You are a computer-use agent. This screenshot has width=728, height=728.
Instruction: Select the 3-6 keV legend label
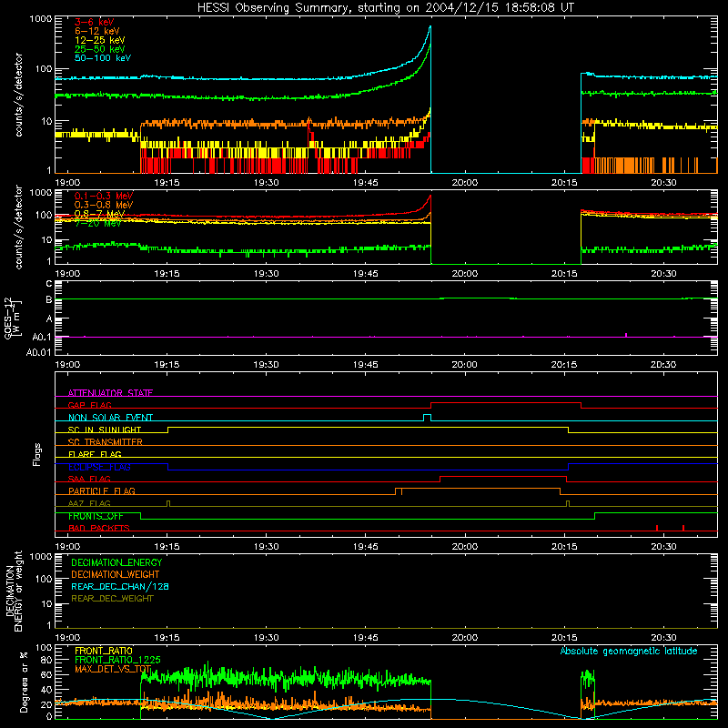95,22
